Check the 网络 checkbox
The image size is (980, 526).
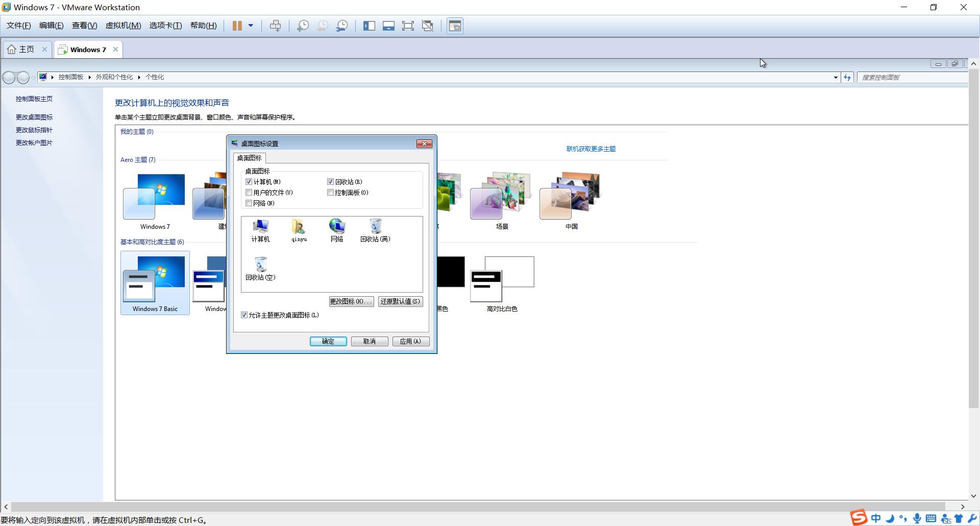coord(249,203)
